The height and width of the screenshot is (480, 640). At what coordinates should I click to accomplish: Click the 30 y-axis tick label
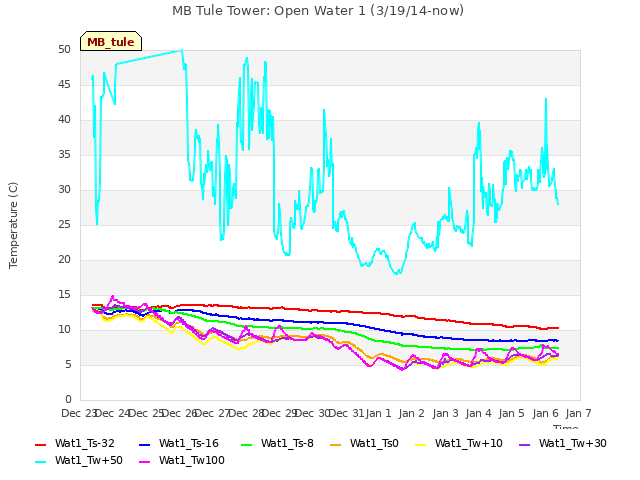tap(64, 189)
